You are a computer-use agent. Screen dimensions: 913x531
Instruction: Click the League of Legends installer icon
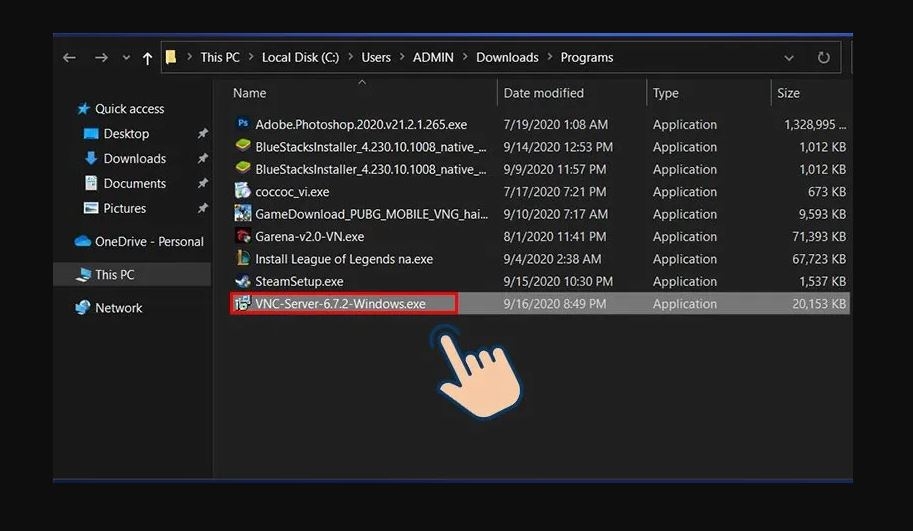pos(243,258)
